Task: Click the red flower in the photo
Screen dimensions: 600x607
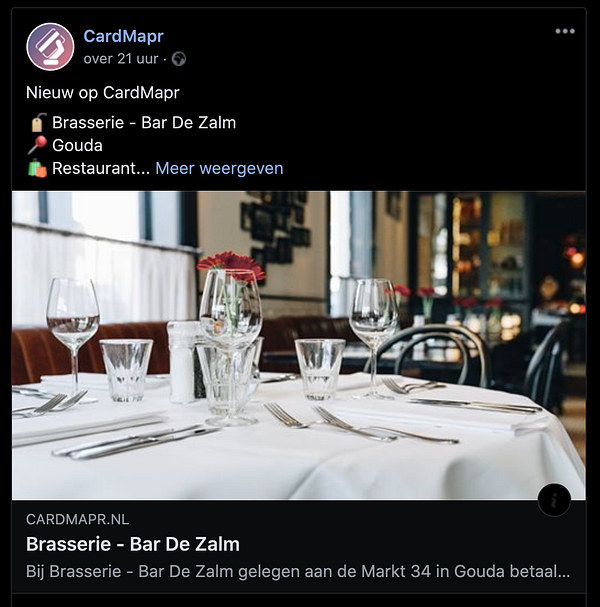Action: coord(231,264)
